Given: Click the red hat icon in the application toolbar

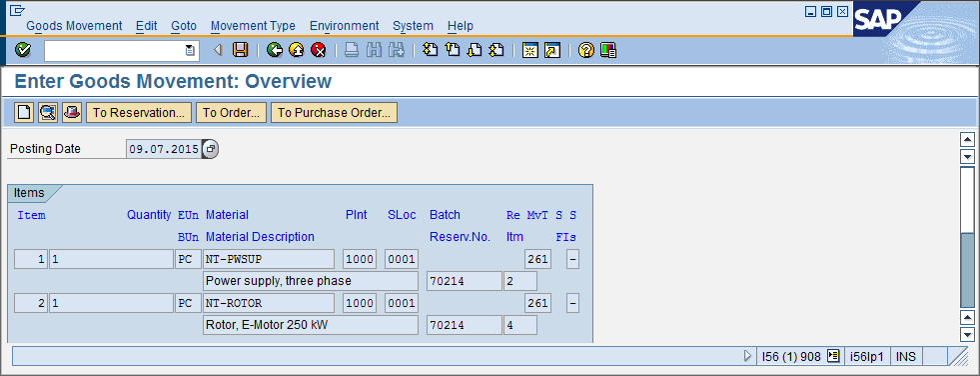Looking at the screenshot, I should (71, 113).
